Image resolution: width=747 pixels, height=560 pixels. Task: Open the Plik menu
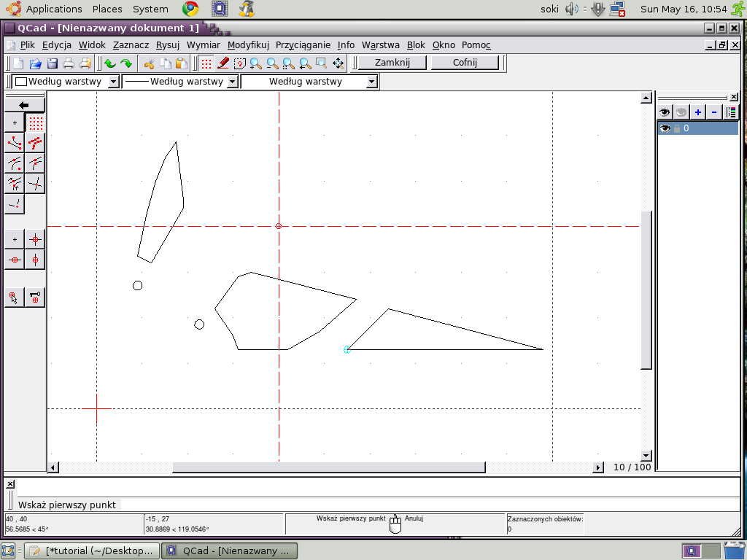pyautogui.click(x=27, y=45)
